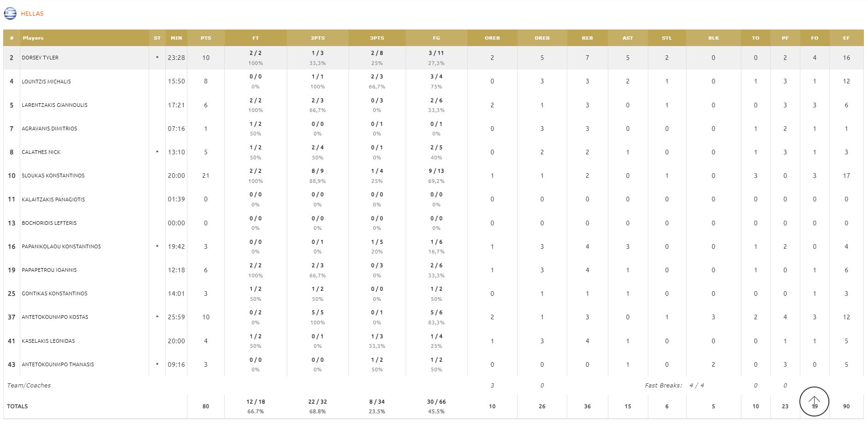The image size is (868, 428).
Task: Click the Players column header
Action: pyautogui.click(x=33, y=38)
